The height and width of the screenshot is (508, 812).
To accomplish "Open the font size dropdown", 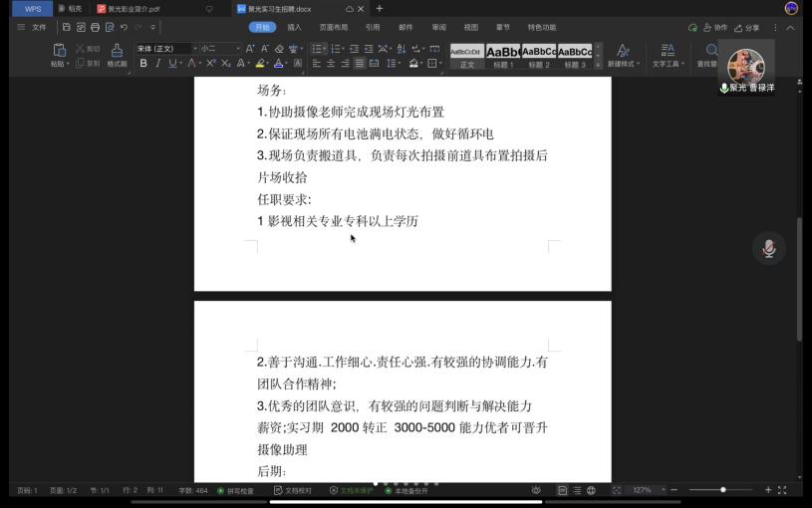I will point(238,48).
